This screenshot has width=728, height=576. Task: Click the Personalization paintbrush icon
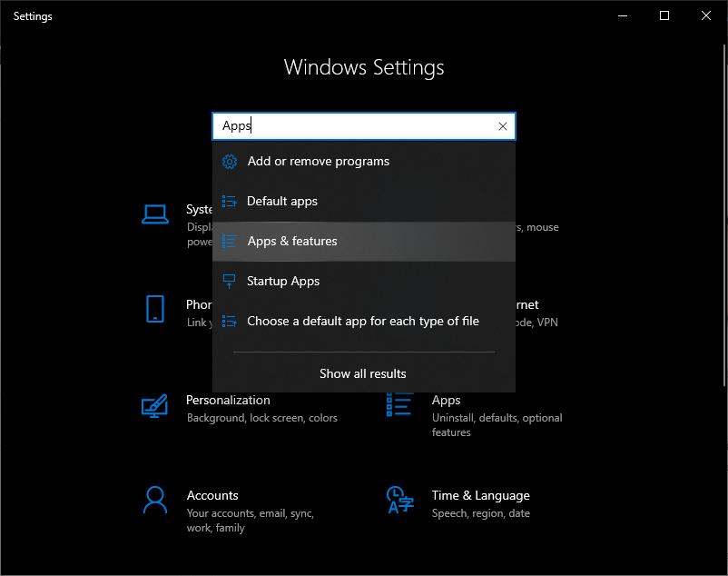tap(155, 405)
